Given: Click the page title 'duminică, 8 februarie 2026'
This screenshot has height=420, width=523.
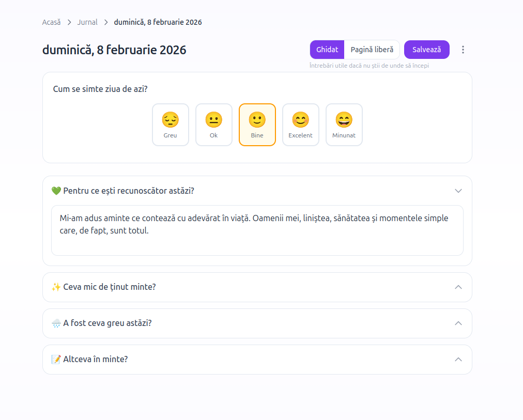Looking at the screenshot, I should [x=114, y=50].
